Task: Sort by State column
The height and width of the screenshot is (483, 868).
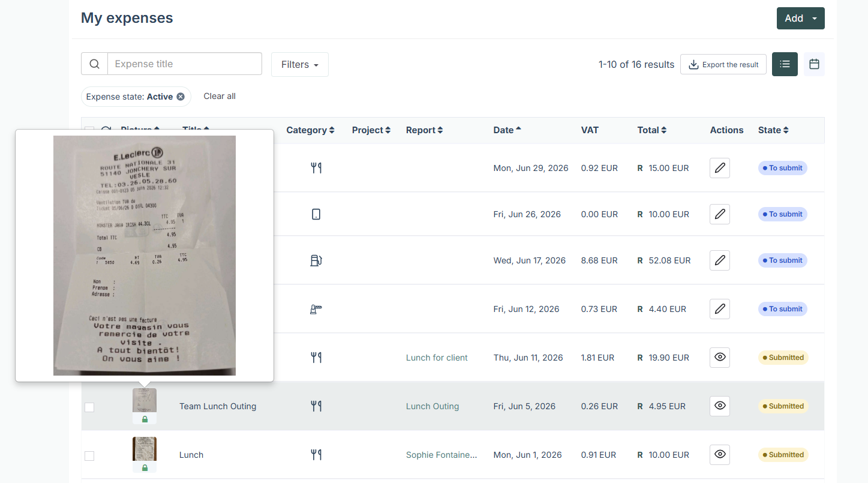Action: click(x=773, y=130)
